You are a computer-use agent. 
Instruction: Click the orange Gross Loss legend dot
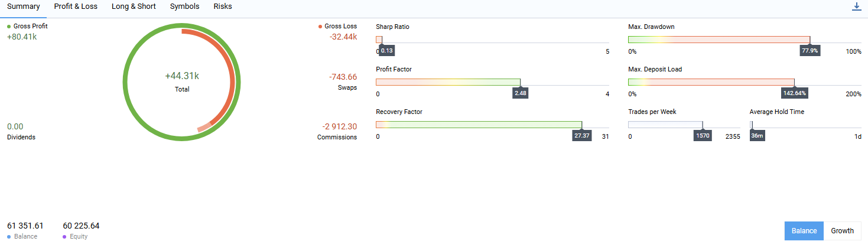point(320,27)
